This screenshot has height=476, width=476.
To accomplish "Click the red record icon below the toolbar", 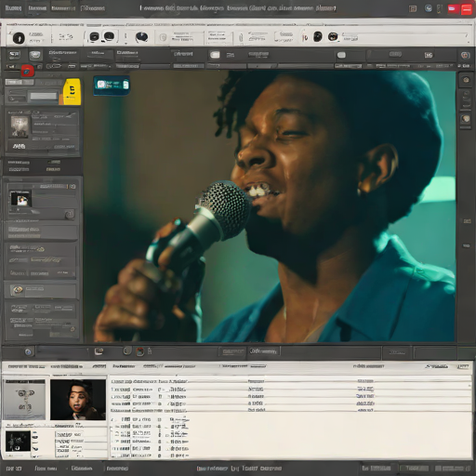I will (x=28, y=71).
